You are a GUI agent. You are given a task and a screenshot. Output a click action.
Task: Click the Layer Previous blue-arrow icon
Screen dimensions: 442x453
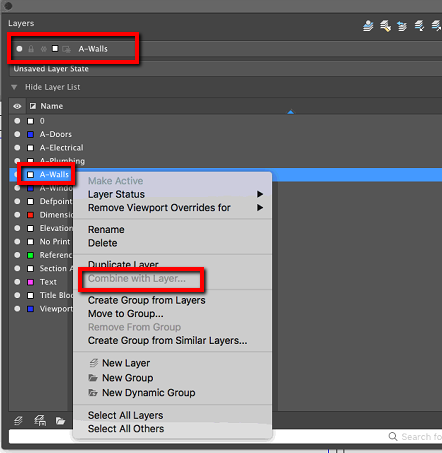tap(402, 26)
